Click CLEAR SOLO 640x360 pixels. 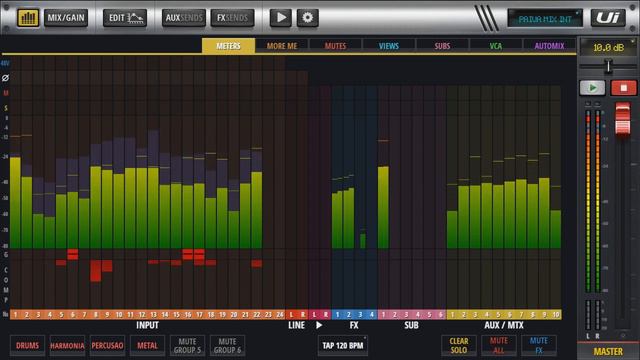(x=459, y=345)
